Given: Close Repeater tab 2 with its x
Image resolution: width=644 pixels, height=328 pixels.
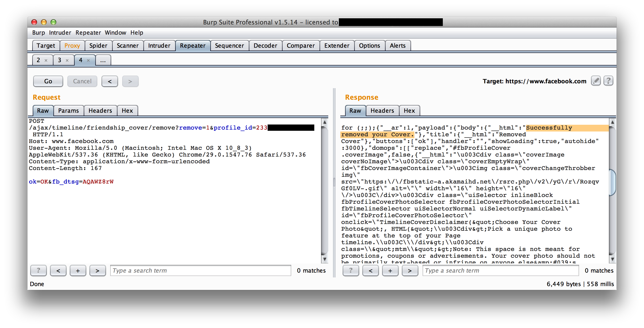Looking at the screenshot, I should 46,60.
